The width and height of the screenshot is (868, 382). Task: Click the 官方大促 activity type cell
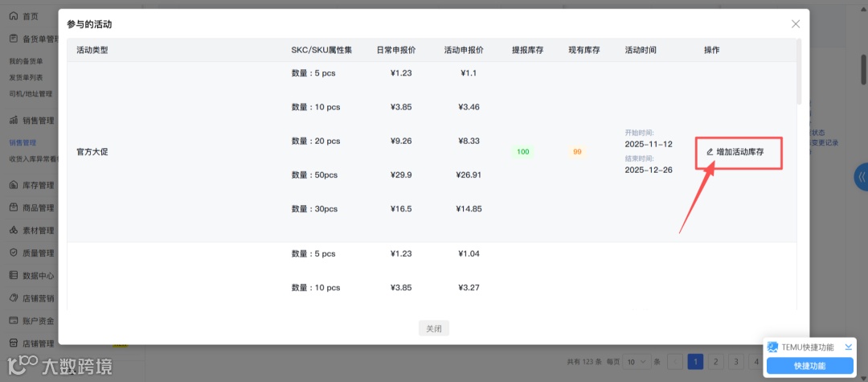[x=92, y=152]
